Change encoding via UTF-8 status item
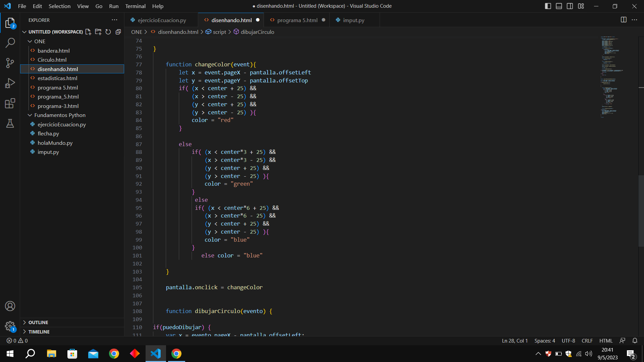Image resolution: width=644 pixels, height=362 pixels. point(568,341)
